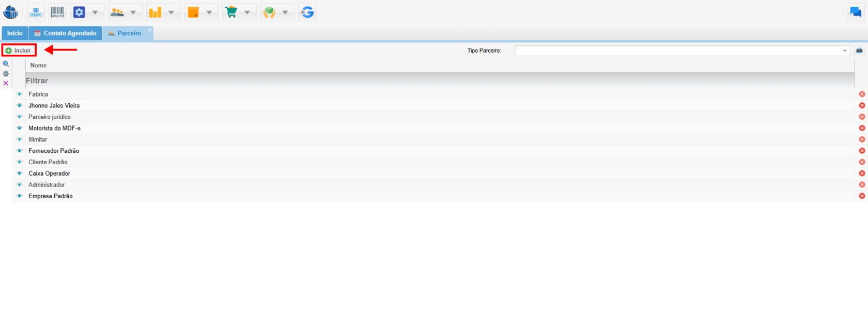868x332 pixels.
Task: Click the printer icon
Action: tap(859, 51)
